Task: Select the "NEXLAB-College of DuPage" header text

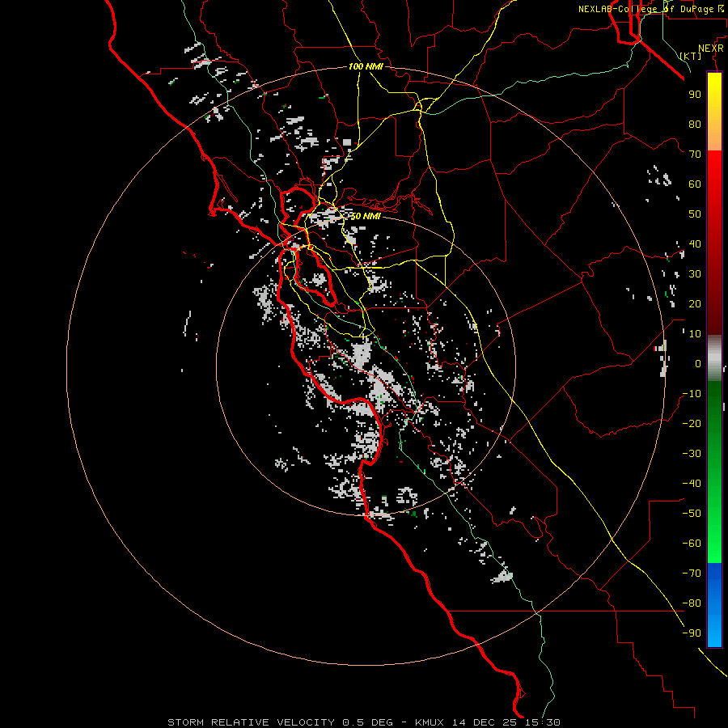Action: (645, 9)
